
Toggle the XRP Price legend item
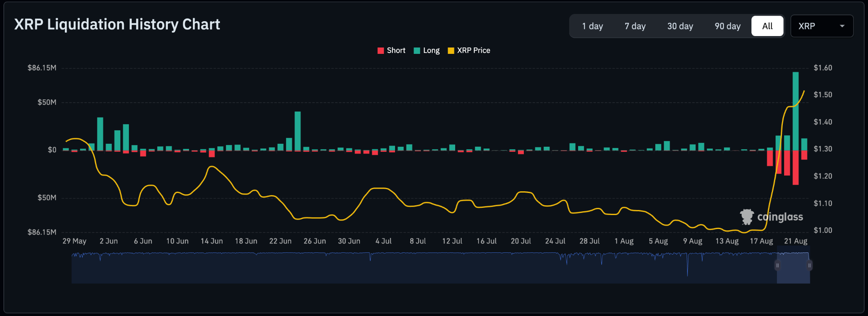point(469,50)
